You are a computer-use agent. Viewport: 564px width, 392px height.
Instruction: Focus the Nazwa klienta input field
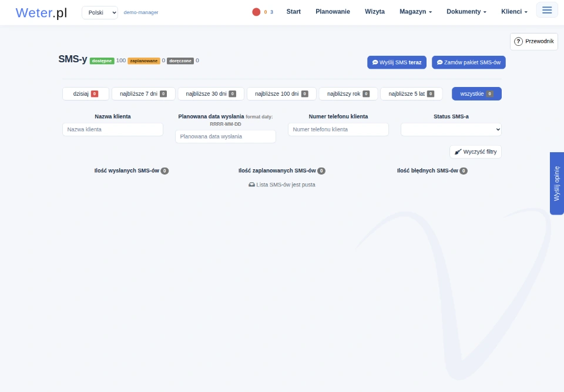(x=113, y=129)
